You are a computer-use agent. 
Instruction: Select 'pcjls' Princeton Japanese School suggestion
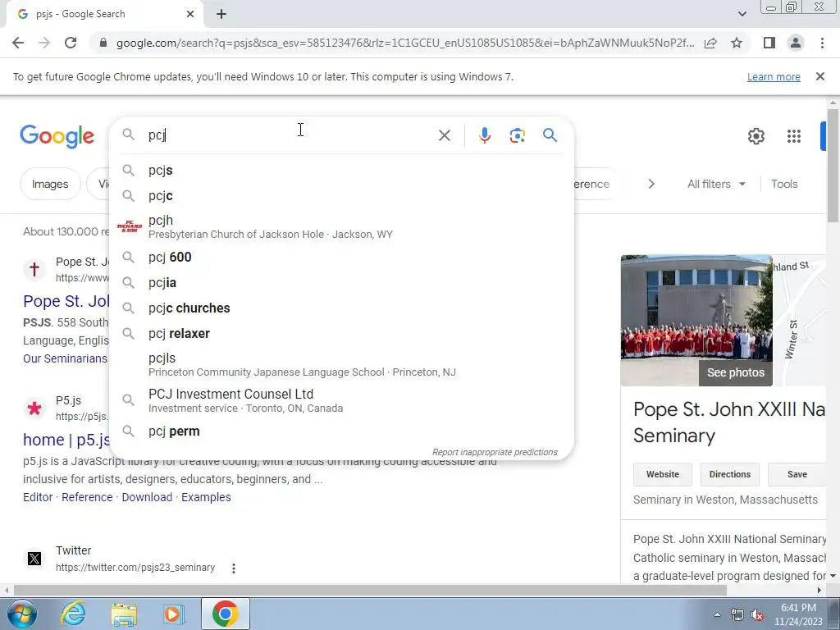[341, 364]
